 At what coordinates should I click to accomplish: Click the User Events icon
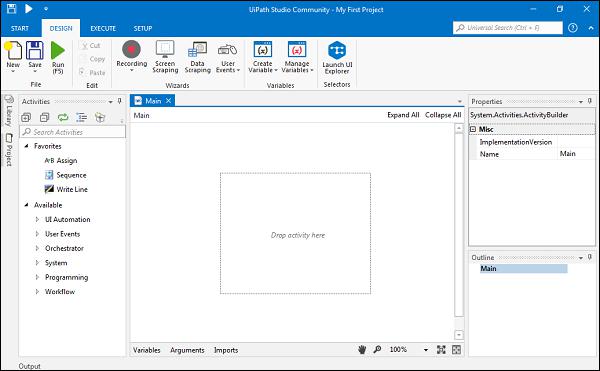[227, 50]
